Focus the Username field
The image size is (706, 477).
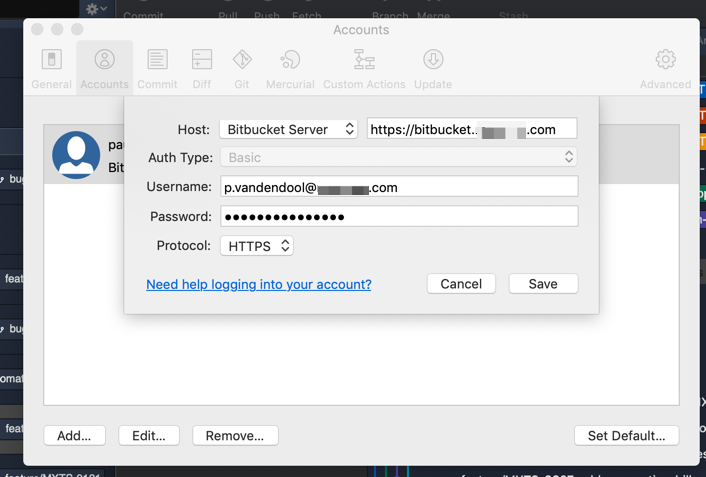point(399,186)
